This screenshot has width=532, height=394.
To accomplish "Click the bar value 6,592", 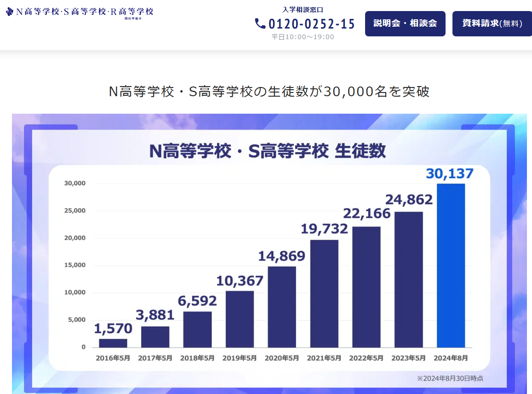I will click(197, 301).
